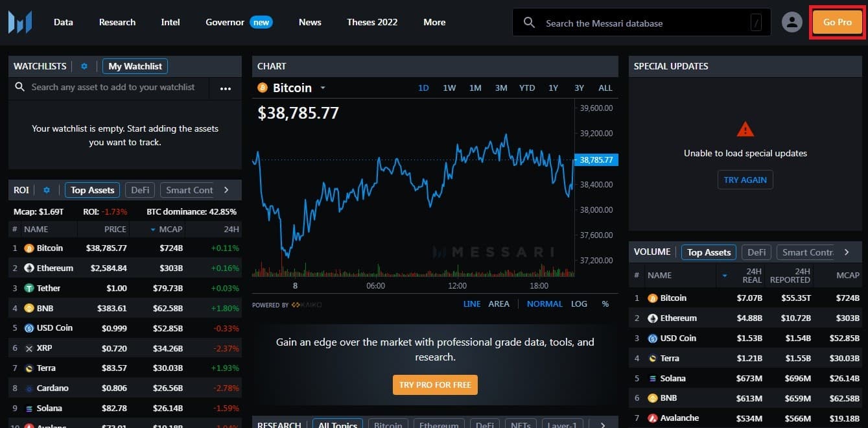Click the Bitcoin icon in ROI table
The image size is (868, 428).
(29, 248)
